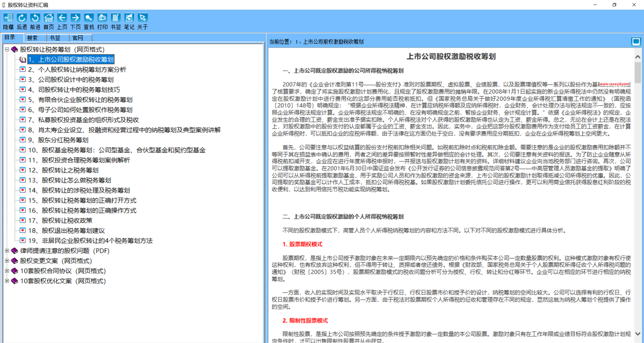644x343 pixels.
Task: Open 6、母子公司如何处置股权作税务筹划
Action: [x=80, y=110]
